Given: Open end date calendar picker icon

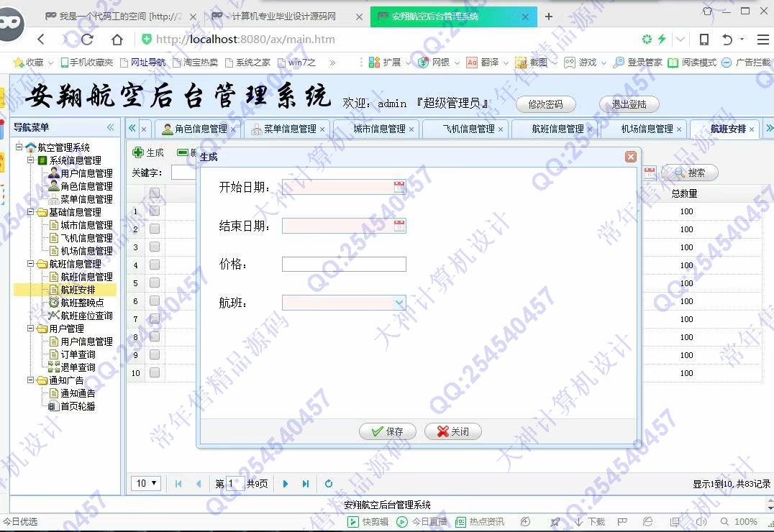Looking at the screenshot, I should 399,226.
